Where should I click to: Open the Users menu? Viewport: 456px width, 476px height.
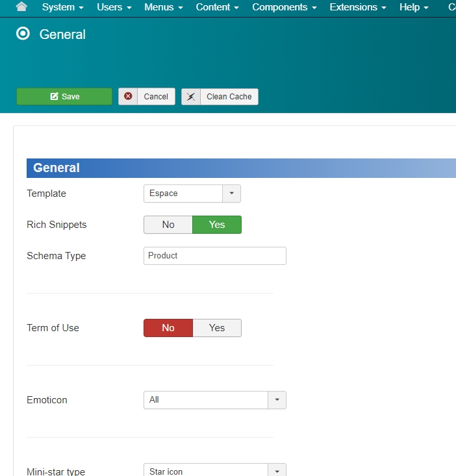(x=114, y=7)
